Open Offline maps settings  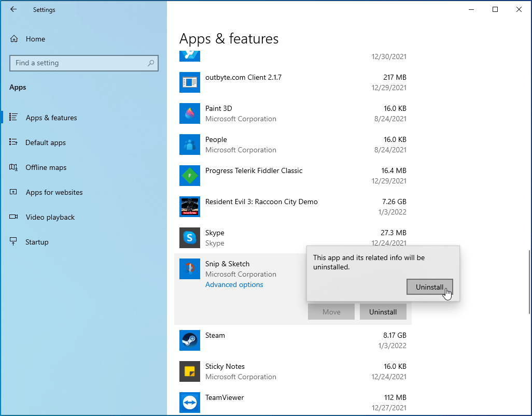coord(46,167)
